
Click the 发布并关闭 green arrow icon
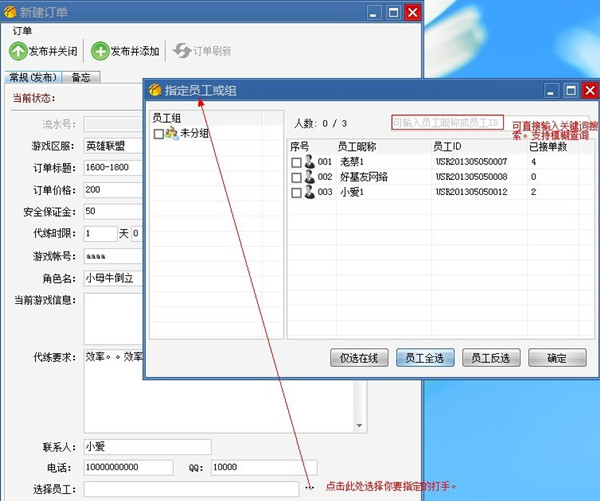(18, 50)
